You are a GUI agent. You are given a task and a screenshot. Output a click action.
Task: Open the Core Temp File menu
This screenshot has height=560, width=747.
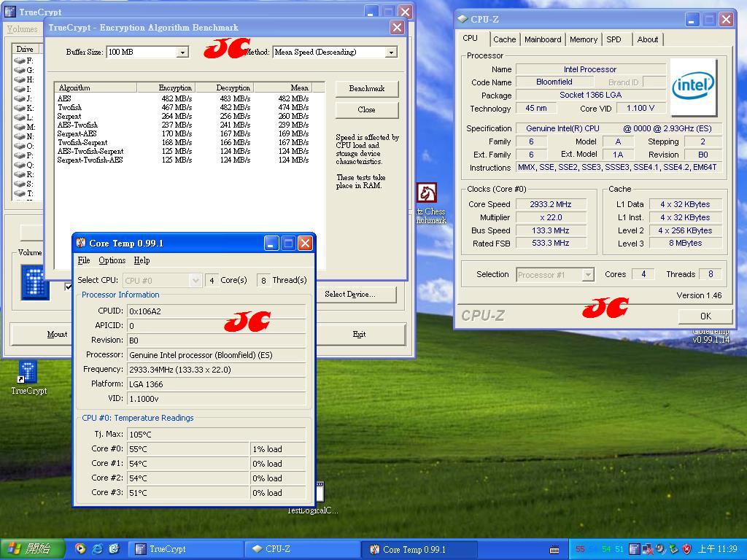pyautogui.click(x=84, y=260)
